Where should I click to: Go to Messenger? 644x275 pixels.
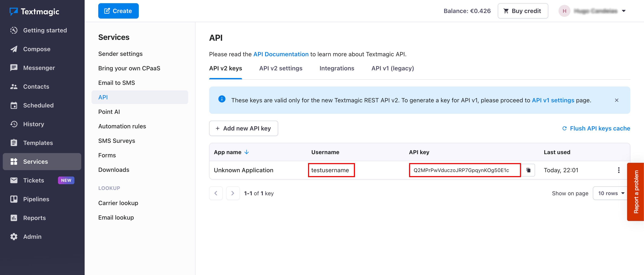coord(42,68)
